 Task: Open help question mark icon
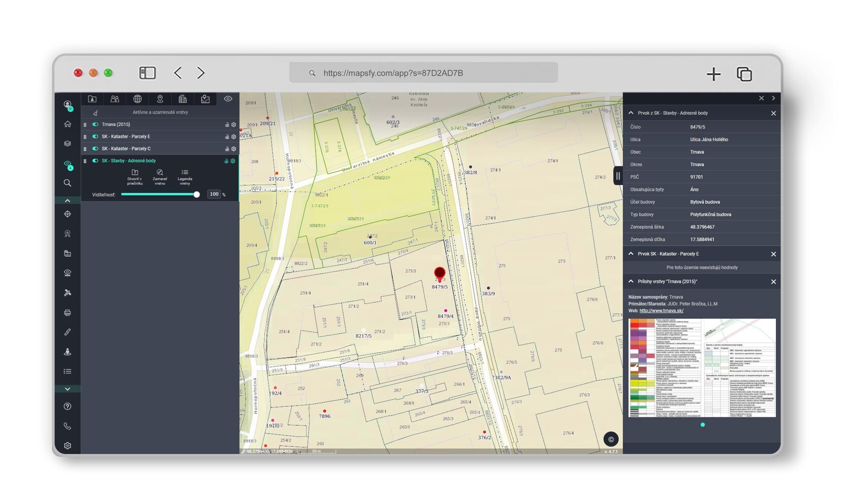click(68, 407)
